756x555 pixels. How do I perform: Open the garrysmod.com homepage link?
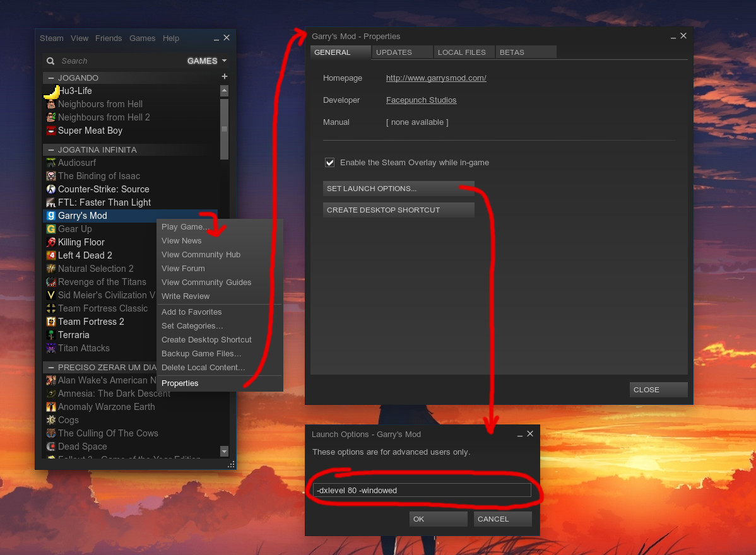436,78
